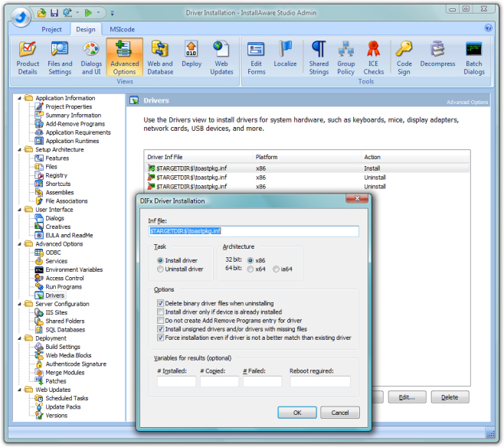The width and height of the screenshot is (504, 447).
Task: Select the driver row with Install action
Action: point(307,168)
